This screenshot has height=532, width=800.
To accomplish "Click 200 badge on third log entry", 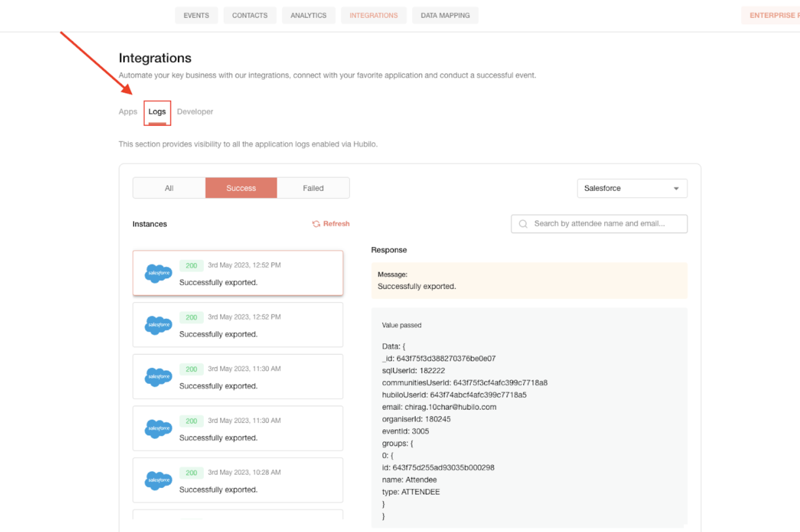I will (x=191, y=369).
